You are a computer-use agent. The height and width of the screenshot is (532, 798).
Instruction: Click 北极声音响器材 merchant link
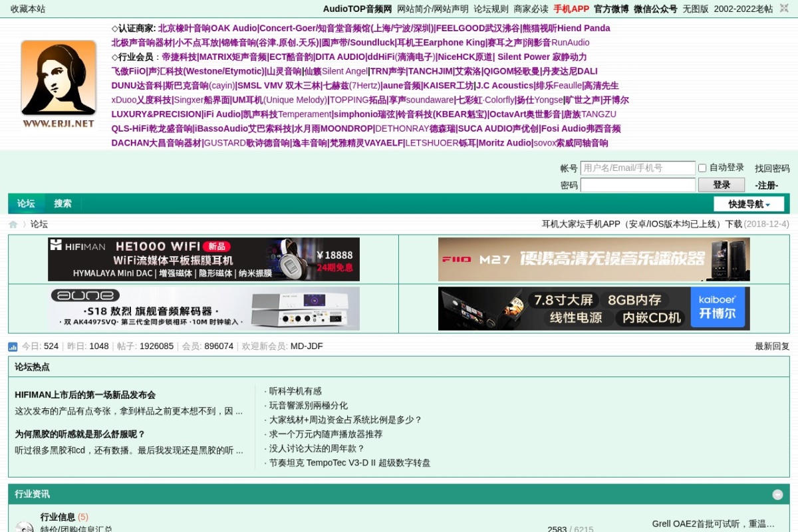(142, 43)
